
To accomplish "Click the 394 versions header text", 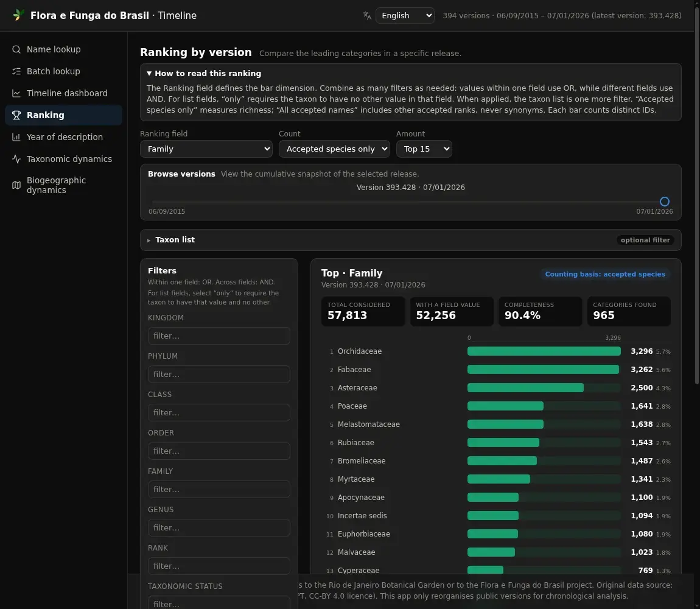I will [562, 16].
